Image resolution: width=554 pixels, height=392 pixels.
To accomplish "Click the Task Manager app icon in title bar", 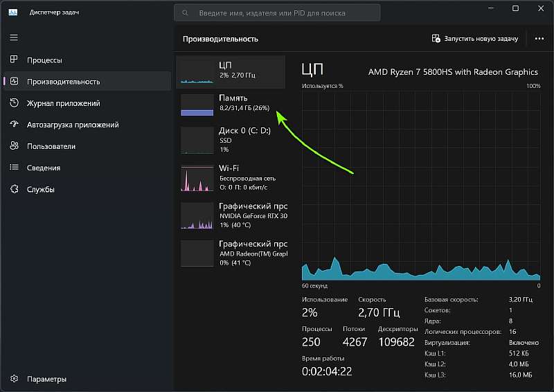I will pos(13,12).
